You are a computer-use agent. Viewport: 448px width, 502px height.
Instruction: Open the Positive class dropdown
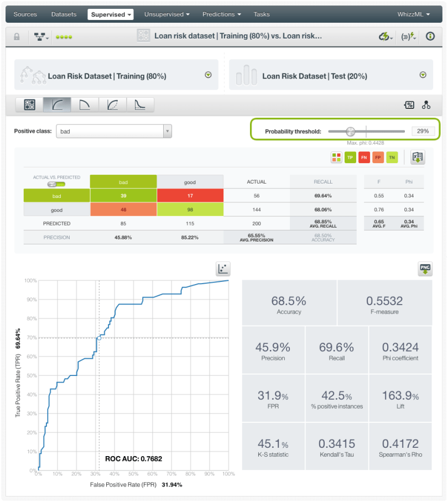pos(114,131)
